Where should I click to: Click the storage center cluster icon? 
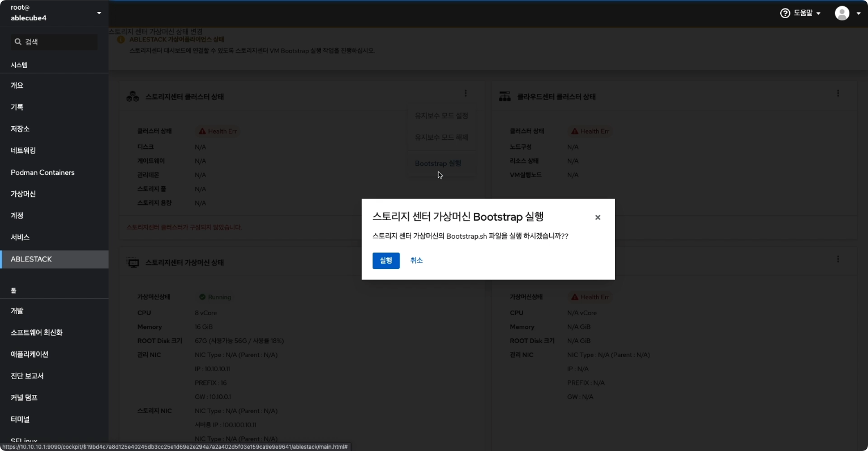132,97
